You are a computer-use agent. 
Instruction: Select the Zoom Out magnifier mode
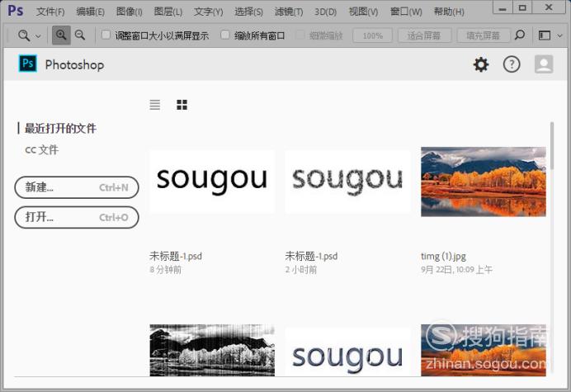click(80, 35)
